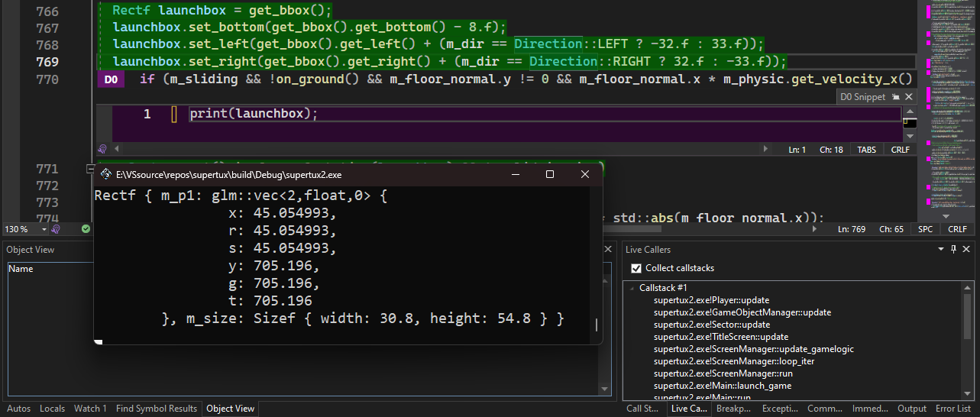Click the supertux2.exe console window icon
Screen dimensions: 980x417
point(105,174)
